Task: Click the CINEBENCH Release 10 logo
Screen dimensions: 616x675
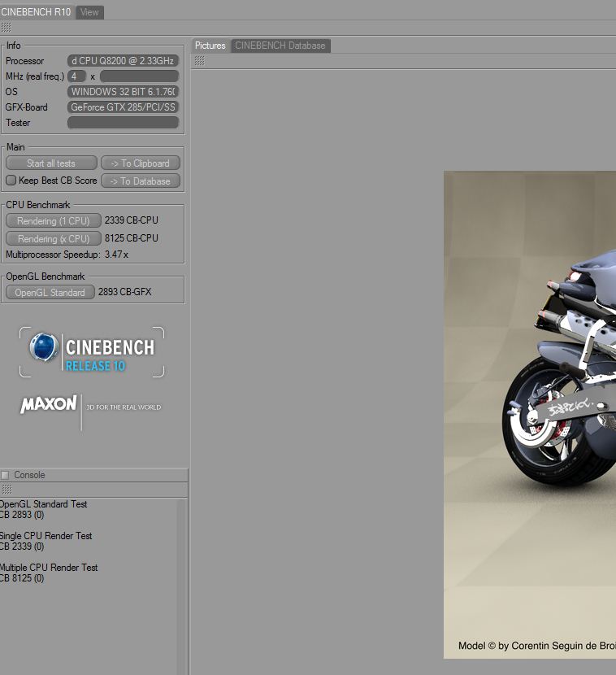Action: (x=92, y=351)
